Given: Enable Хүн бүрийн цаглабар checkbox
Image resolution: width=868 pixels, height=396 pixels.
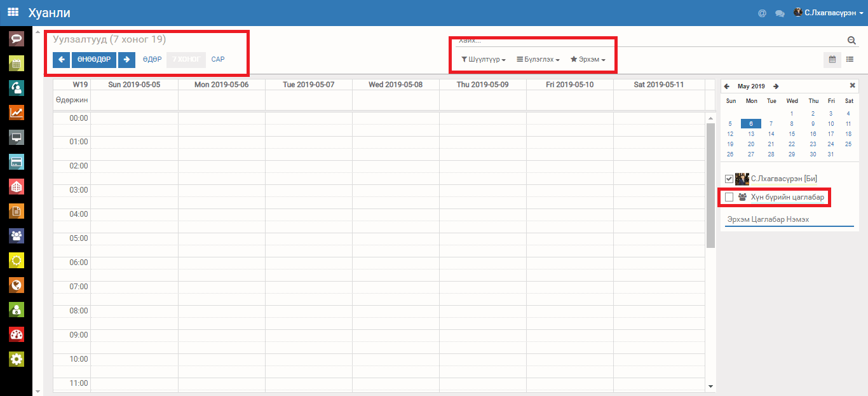Looking at the screenshot, I should coord(729,197).
